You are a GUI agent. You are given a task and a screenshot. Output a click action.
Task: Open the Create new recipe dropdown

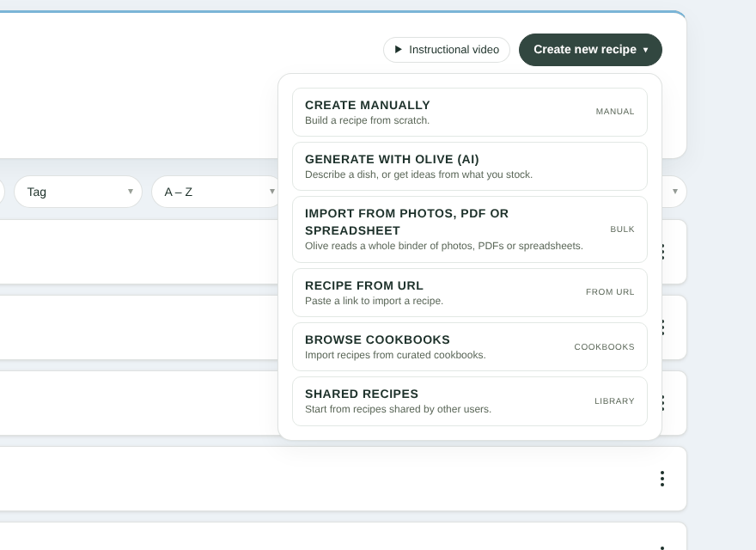pyautogui.click(x=590, y=50)
